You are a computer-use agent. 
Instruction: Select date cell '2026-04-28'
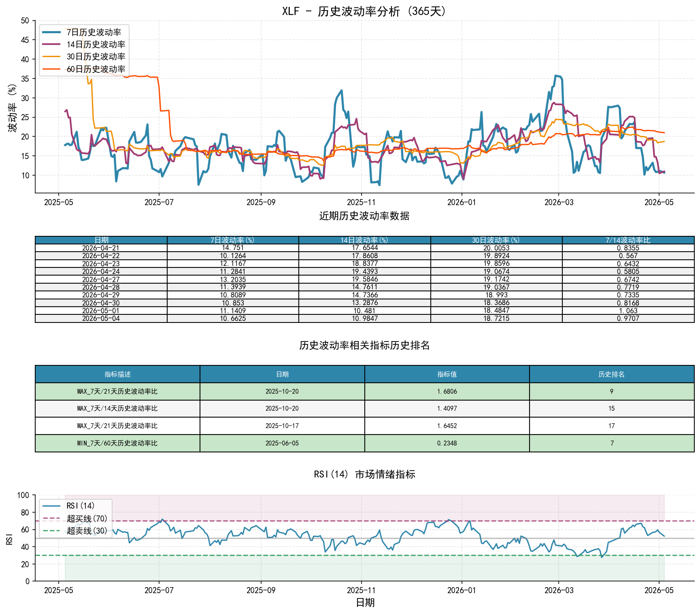(x=101, y=287)
